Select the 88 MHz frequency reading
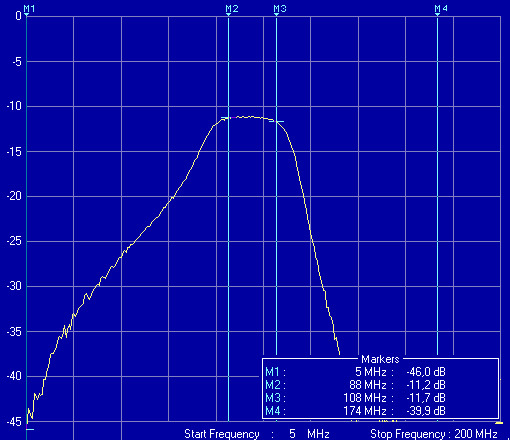The height and width of the screenshot is (440, 510). coord(368,385)
